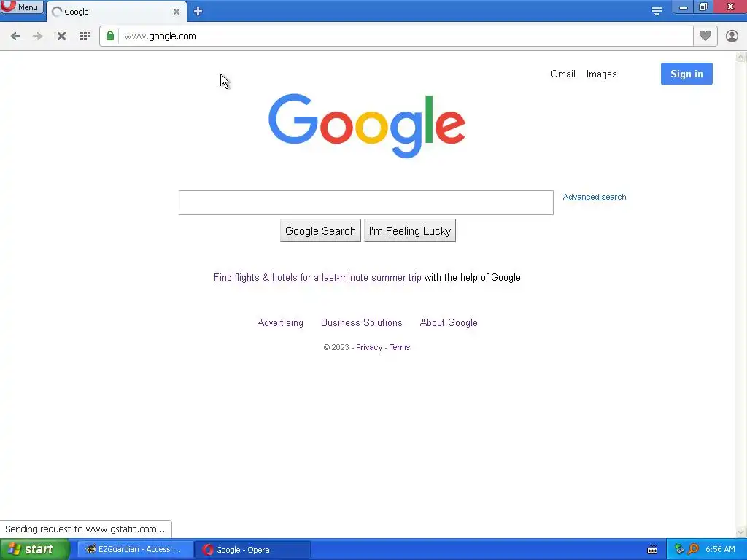The height and width of the screenshot is (560, 747).
Task: Open the Advanced search link
Action: point(595,197)
